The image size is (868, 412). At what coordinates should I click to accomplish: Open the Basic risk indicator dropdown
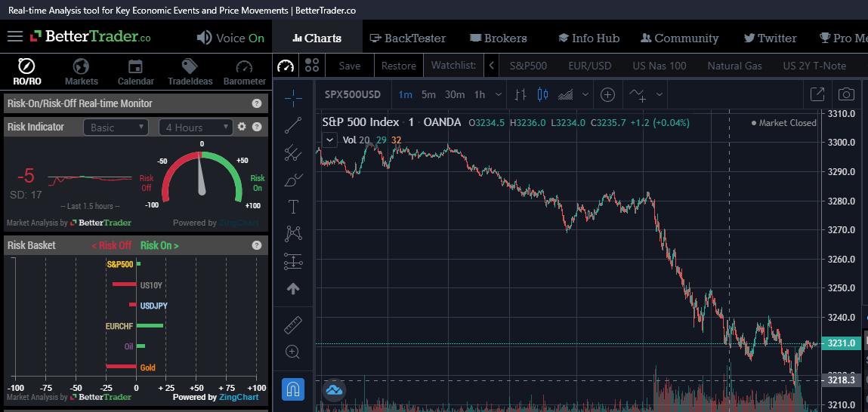click(x=116, y=128)
